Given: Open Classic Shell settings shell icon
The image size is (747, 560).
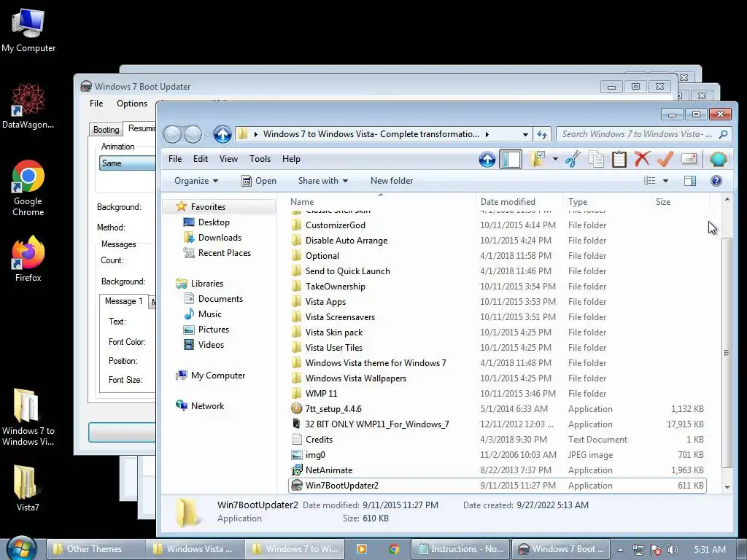Looking at the screenshot, I should coord(718,159).
